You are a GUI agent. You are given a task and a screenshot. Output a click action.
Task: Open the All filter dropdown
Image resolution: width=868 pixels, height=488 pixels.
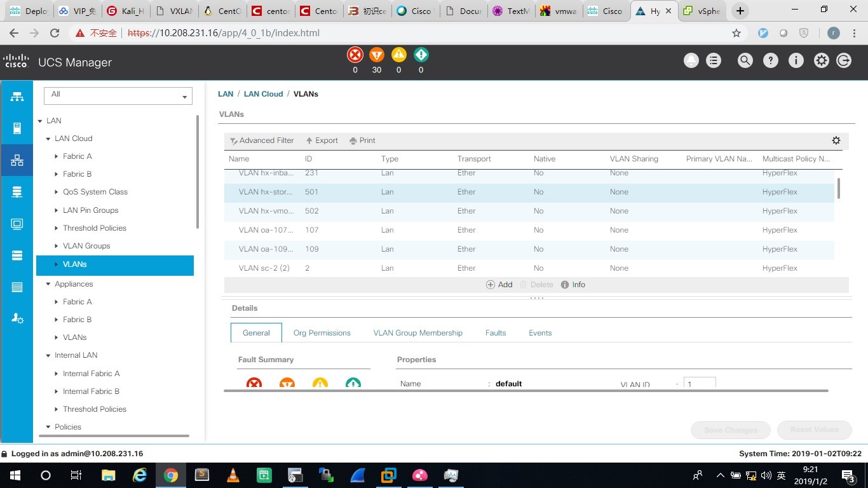[x=118, y=95]
